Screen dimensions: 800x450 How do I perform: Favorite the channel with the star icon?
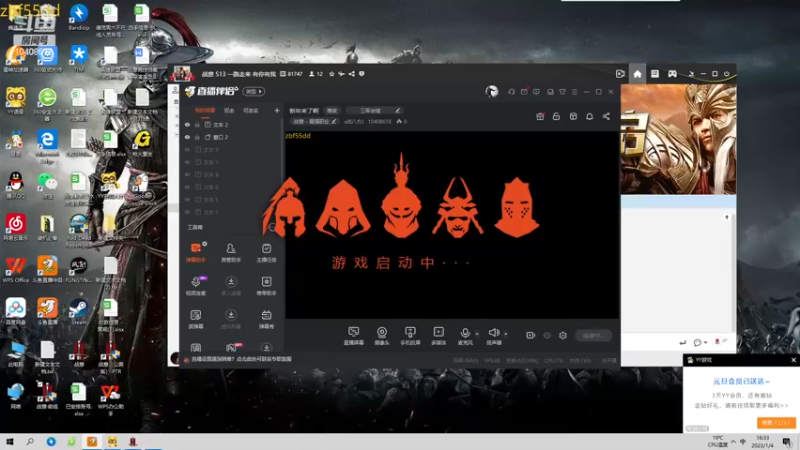click(x=332, y=74)
